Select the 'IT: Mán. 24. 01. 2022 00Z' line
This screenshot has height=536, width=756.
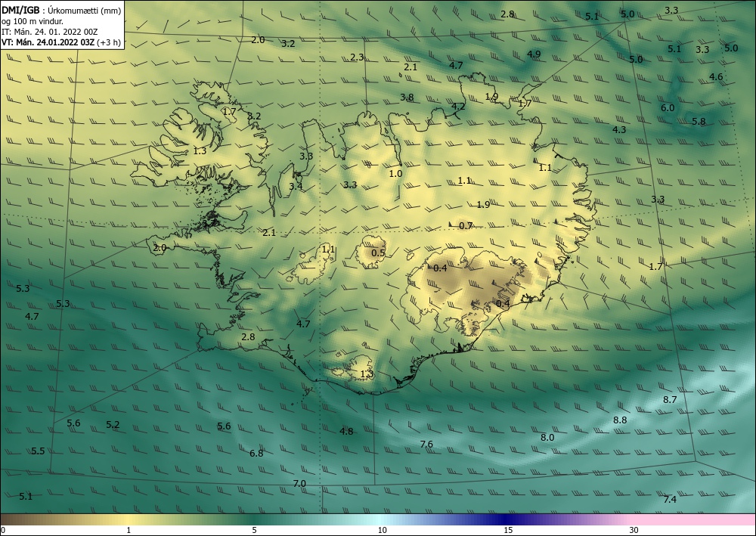click(x=50, y=32)
